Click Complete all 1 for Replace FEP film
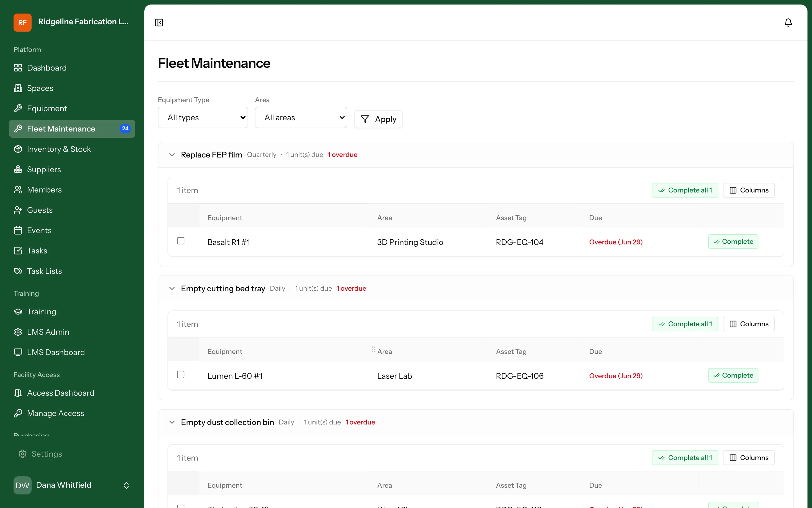This screenshot has width=812, height=508. click(685, 190)
